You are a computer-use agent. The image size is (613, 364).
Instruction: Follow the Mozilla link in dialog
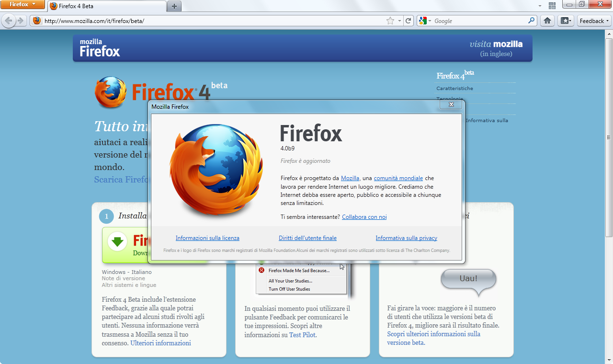pos(350,178)
